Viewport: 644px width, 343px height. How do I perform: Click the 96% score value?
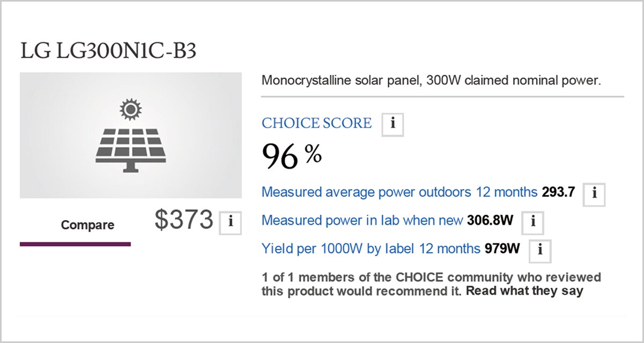[292, 156]
